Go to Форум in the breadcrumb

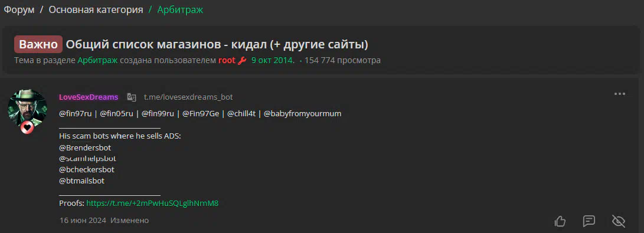[19, 10]
